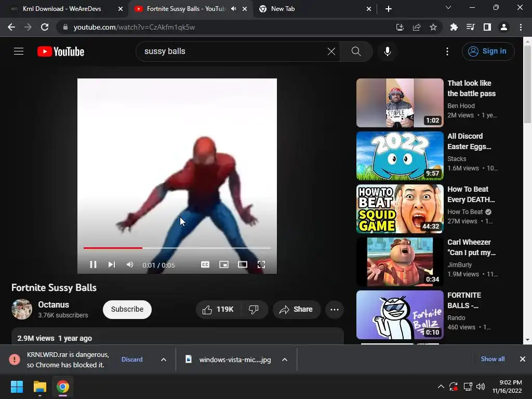Show all downloads
Viewport: 532px width, 399px height.
point(493,359)
